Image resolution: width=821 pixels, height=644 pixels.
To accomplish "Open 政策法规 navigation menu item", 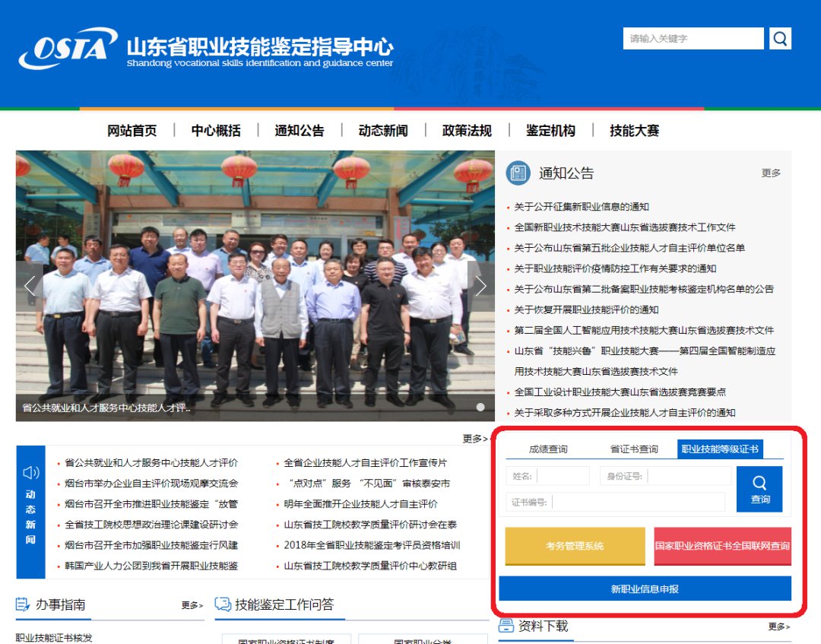I will pyautogui.click(x=467, y=130).
